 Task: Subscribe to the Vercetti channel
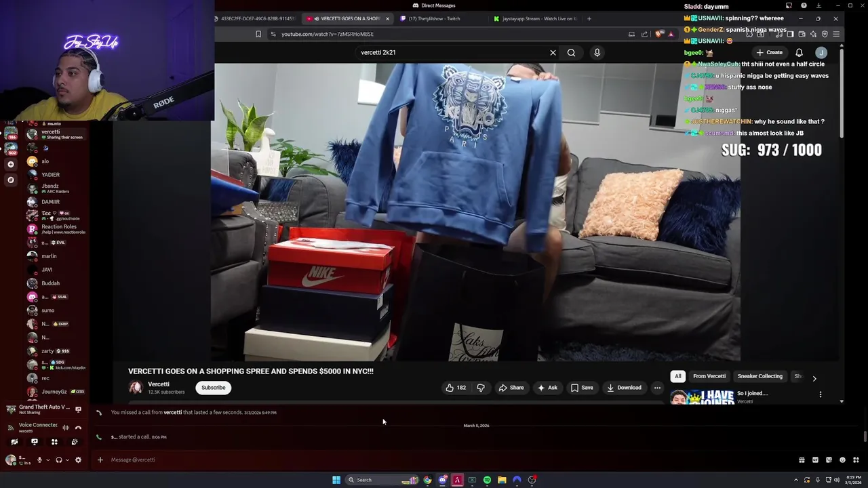click(213, 388)
